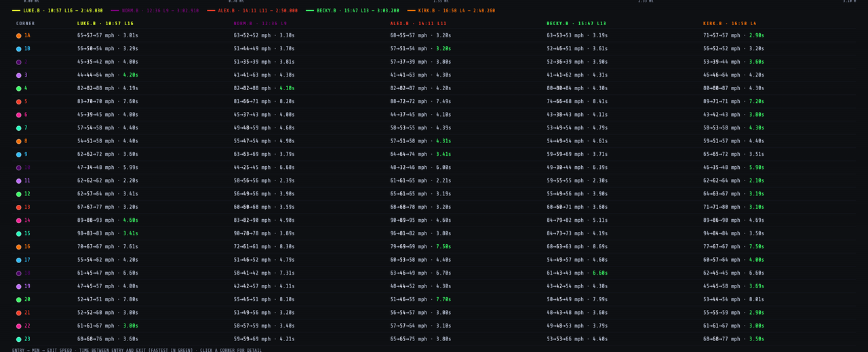
Task: Click the green dot for corner 4
Action: click(19, 88)
